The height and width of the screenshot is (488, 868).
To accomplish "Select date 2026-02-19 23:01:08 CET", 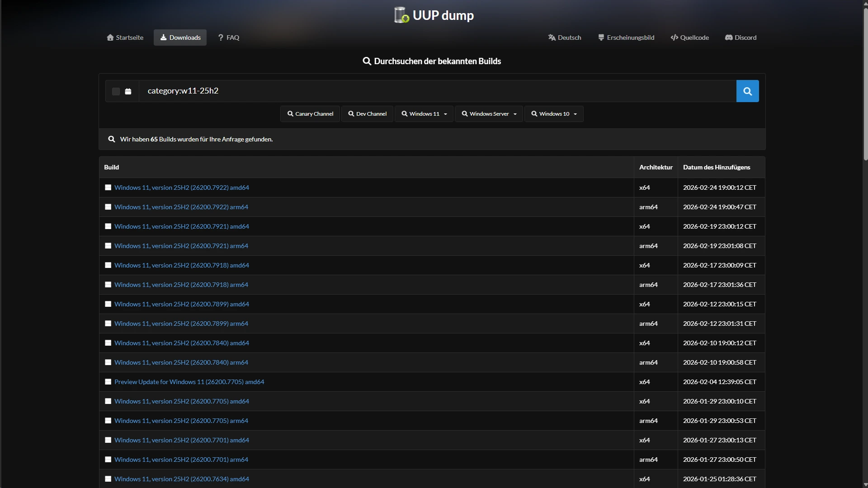I will point(719,246).
